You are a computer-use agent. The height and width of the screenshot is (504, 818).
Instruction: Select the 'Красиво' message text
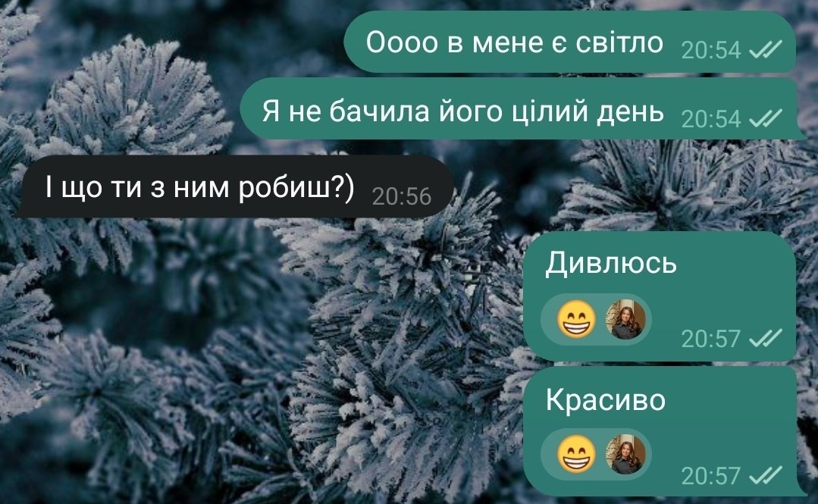(x=606, y=399)
